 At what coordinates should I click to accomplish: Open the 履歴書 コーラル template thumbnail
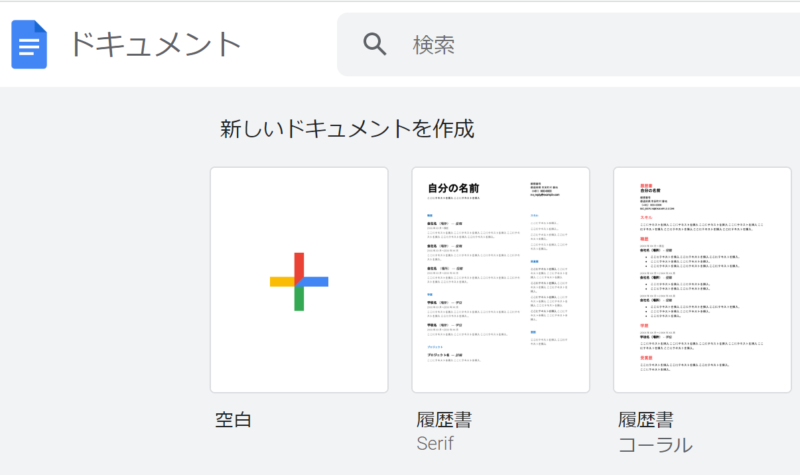click(x=702, y=280)
